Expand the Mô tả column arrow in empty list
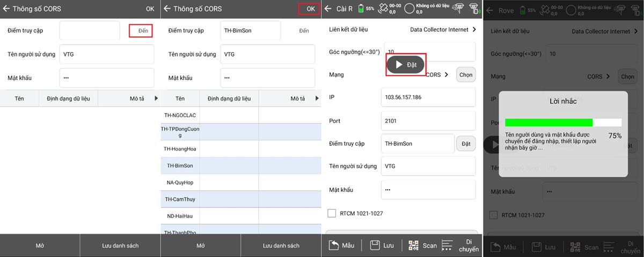 point(156,98)
